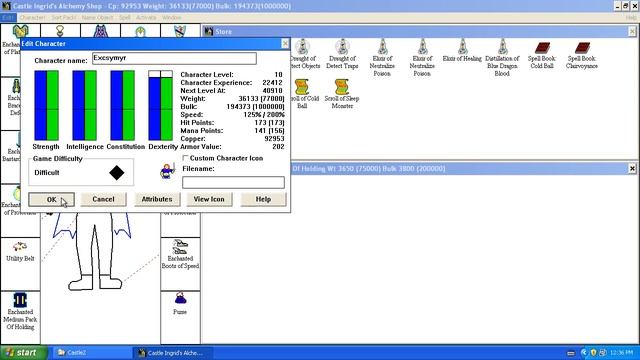Open the Window menu
This screenshot has height=360, width=640.
[171, 18]
